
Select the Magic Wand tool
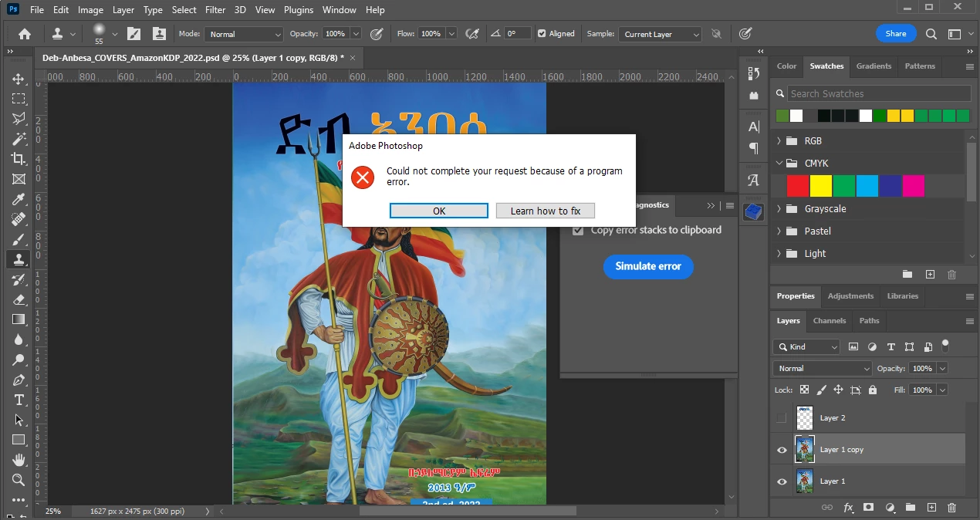tap(19, 139)
